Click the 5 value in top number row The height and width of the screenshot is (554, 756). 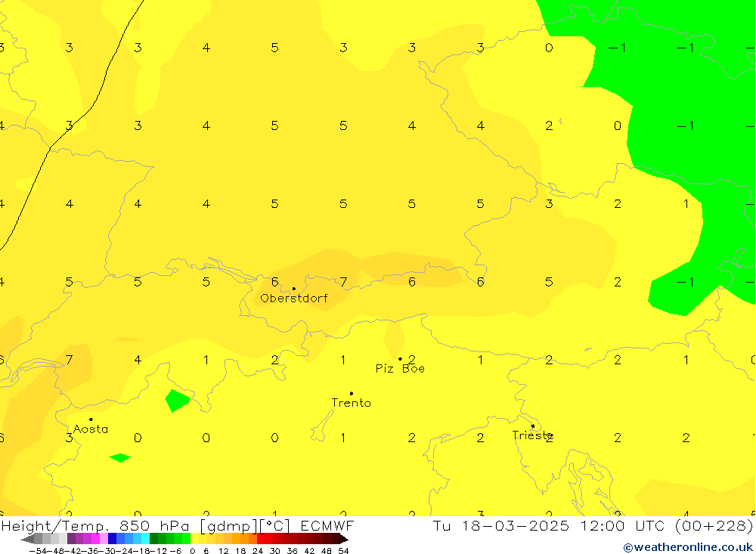point(275,48)
